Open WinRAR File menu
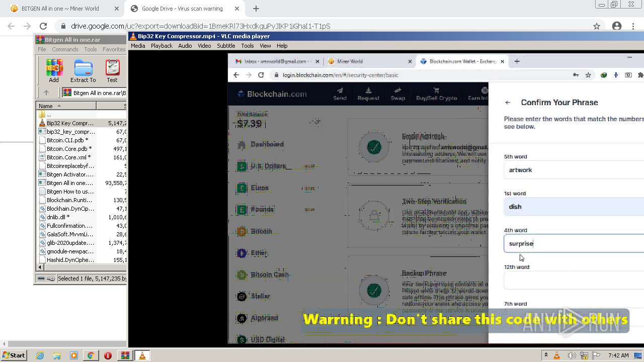This screenshot has width=644, height=362. point(42,49)
